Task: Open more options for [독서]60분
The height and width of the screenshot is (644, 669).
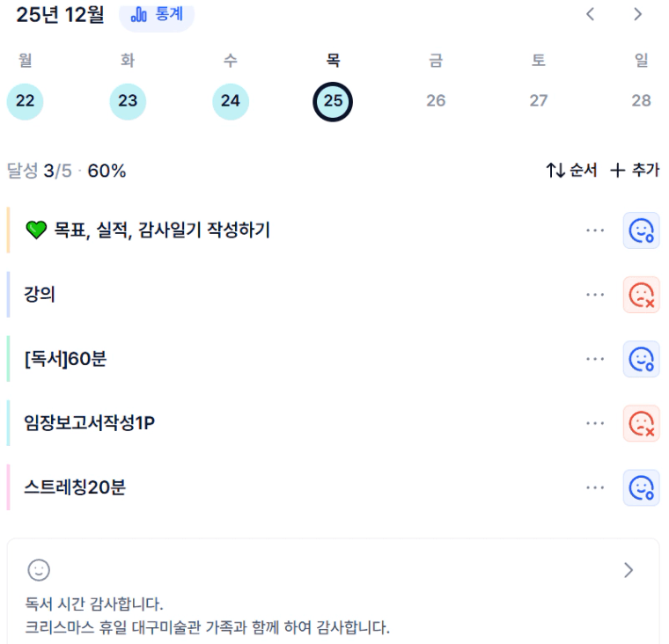Action: [x=595, y=359]
